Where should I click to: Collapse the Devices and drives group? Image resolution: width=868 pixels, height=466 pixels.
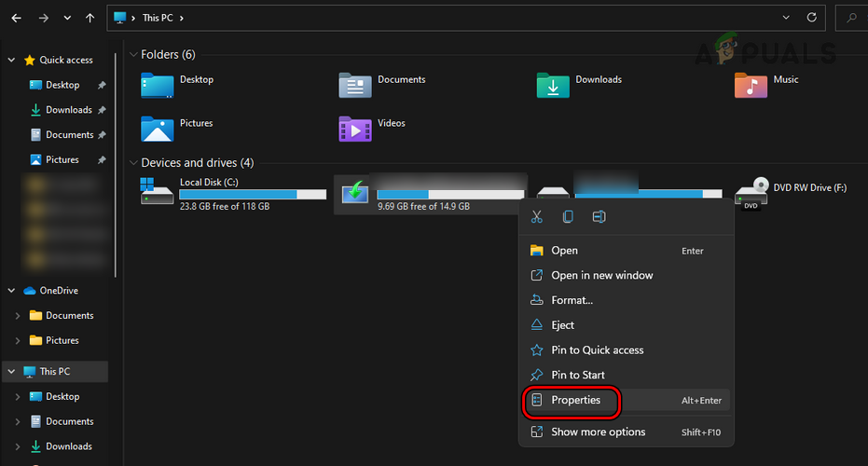pos(133,163)
